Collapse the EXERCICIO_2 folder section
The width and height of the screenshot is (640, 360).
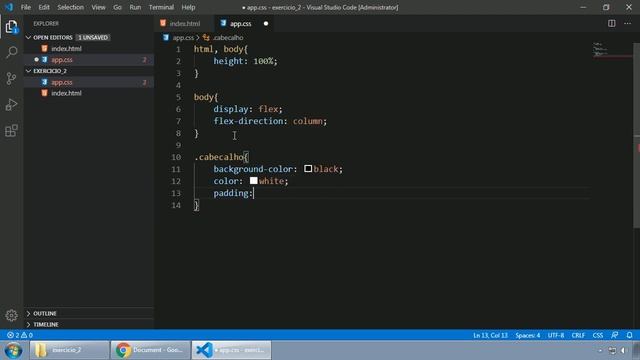pos(29,71)
